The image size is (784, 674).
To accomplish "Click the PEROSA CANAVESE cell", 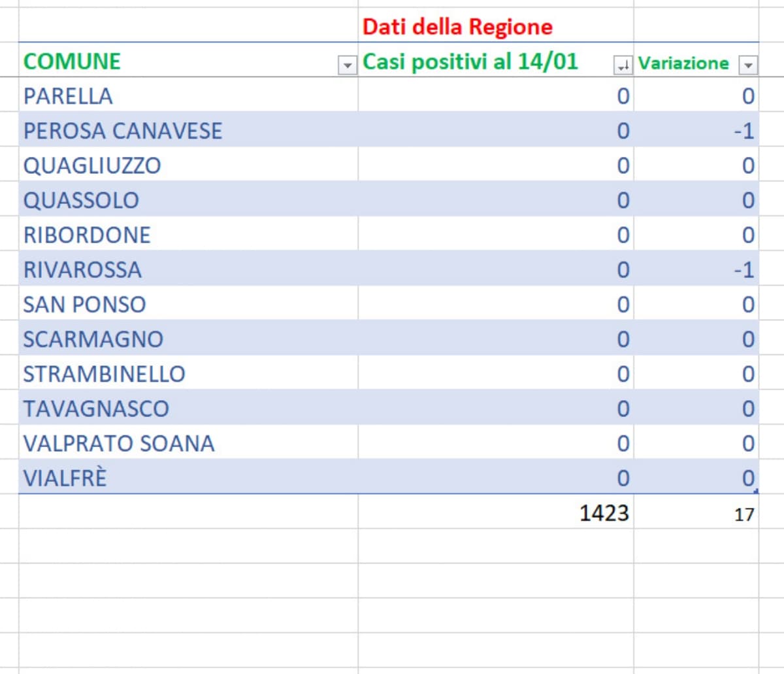I will [x=123, y=131].
